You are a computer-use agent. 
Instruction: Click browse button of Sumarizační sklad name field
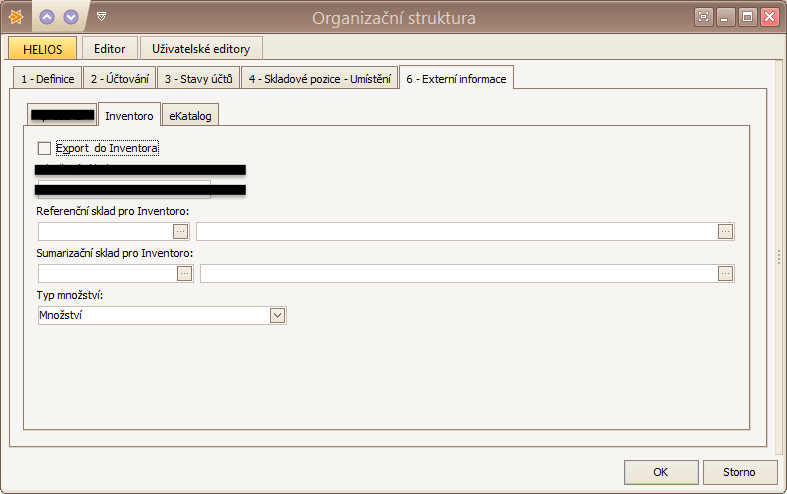pyautogui.click(x=725, y=273)
